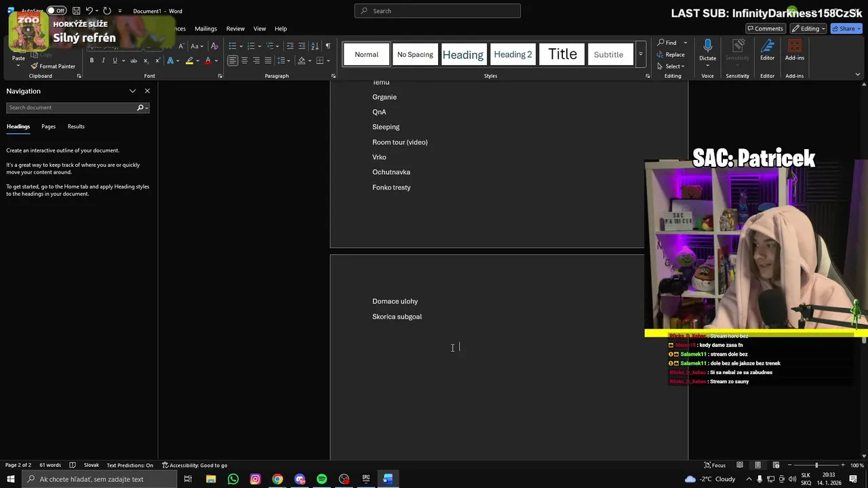Undo the last action

click(89, 11)
